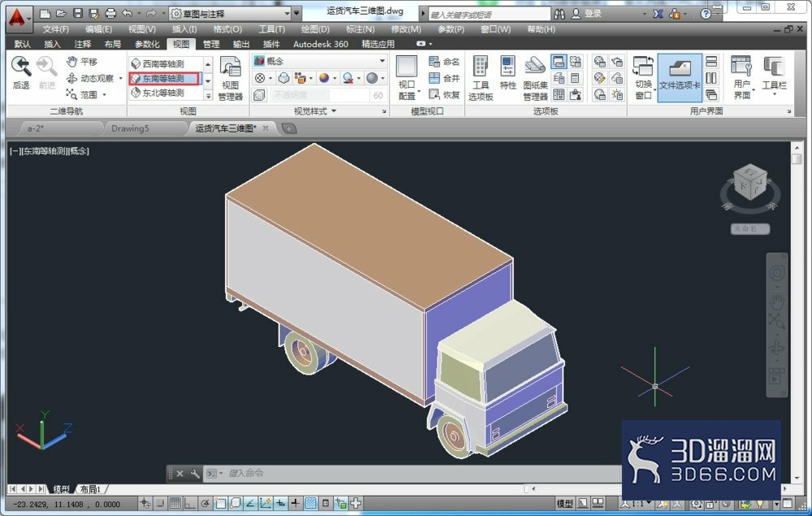Open the 特性 (Properties) palette
This screenshot has height=516, width=812.
[x=508, y=72]
